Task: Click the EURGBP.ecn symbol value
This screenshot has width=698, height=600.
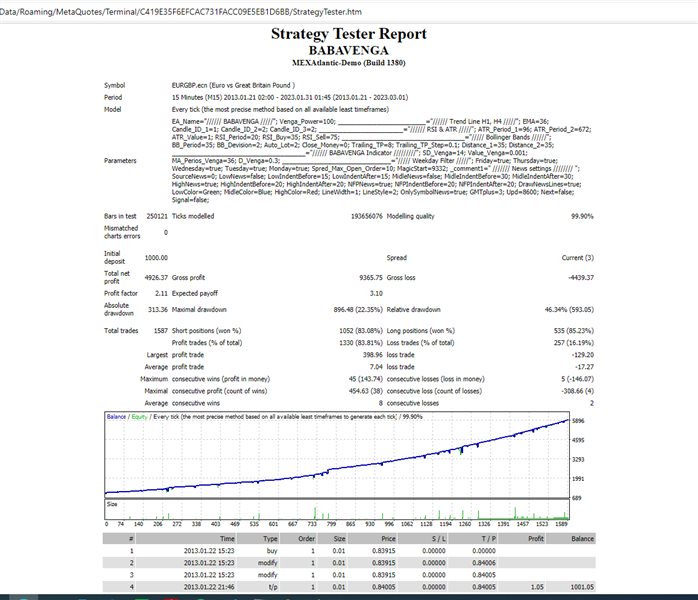Action: (233, 85)
